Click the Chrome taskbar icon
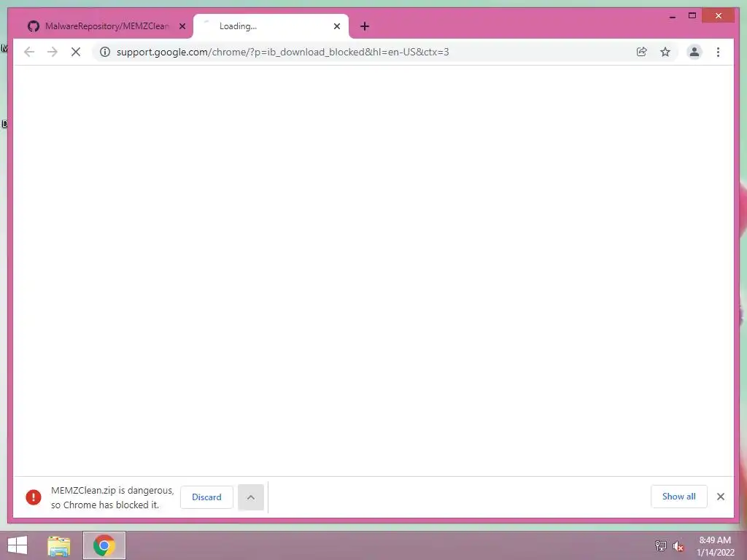 pos(104,545)
